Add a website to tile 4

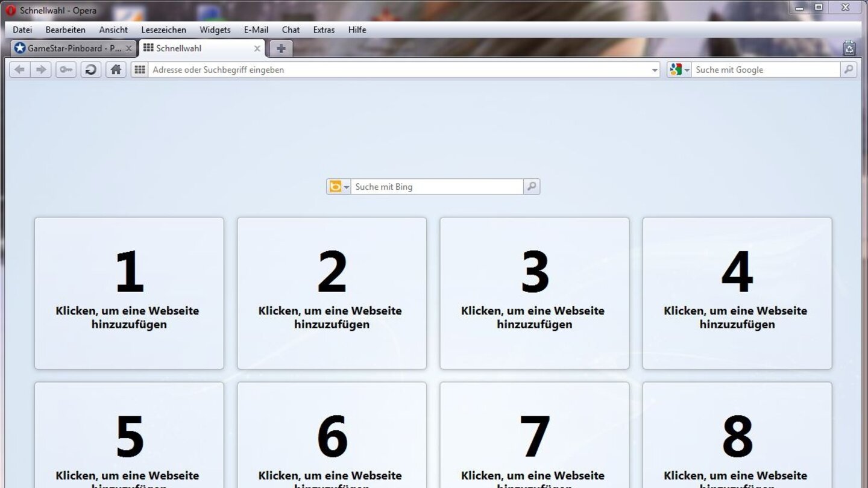[737, 293]
